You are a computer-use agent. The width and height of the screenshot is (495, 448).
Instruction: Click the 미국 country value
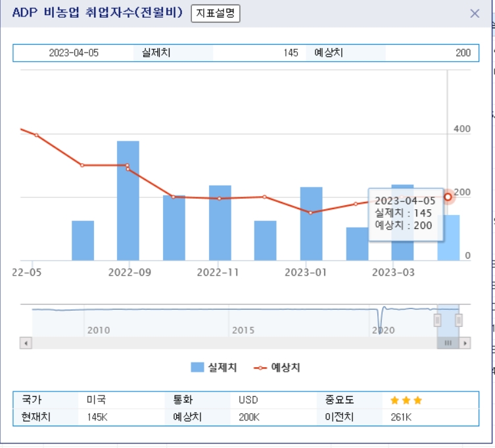pyautogui.click(x=96, y=400)
